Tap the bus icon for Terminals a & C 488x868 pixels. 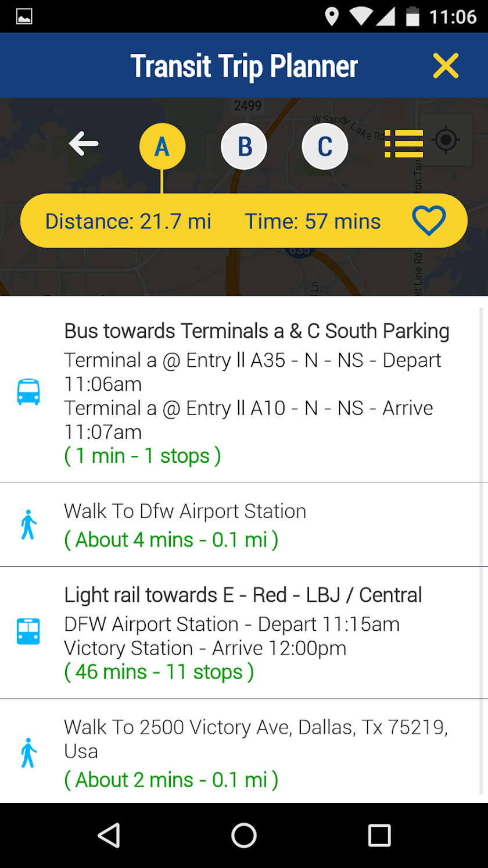(28, 392)
